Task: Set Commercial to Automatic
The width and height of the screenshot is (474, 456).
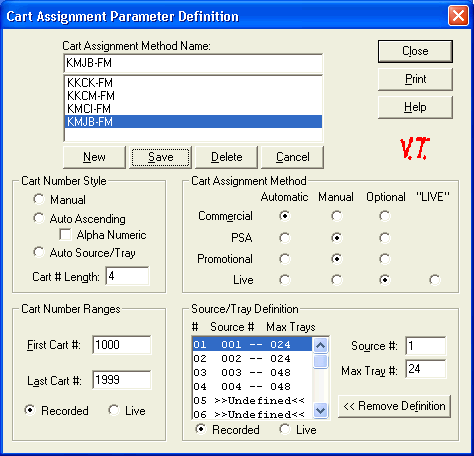Action: 285,216
